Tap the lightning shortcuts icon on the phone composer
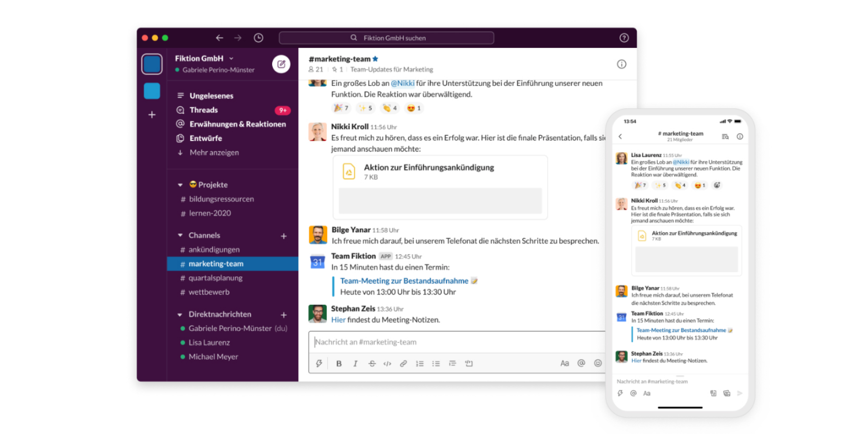Image resolution: width=868 pixels, height=434 pixels. [620, 393]
